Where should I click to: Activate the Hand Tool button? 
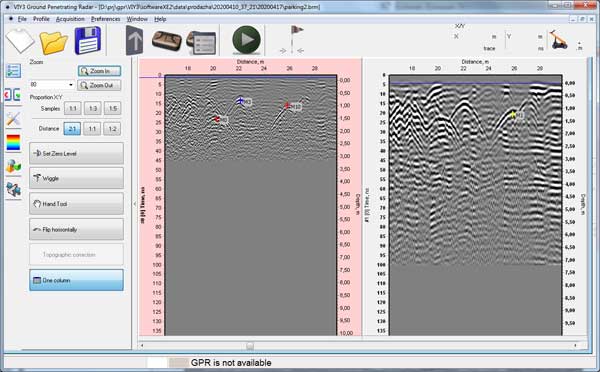click(77, 204)
